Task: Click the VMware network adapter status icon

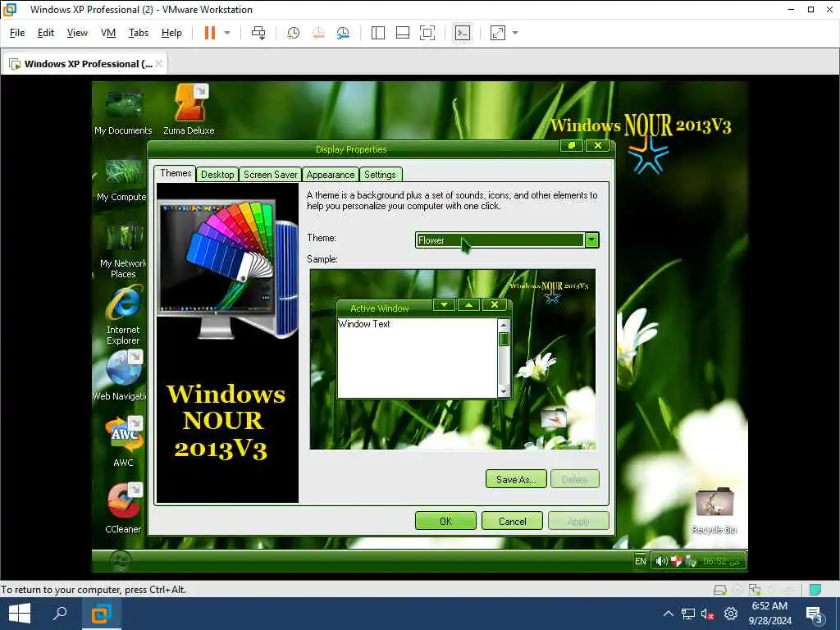Action: pos(755,590)
